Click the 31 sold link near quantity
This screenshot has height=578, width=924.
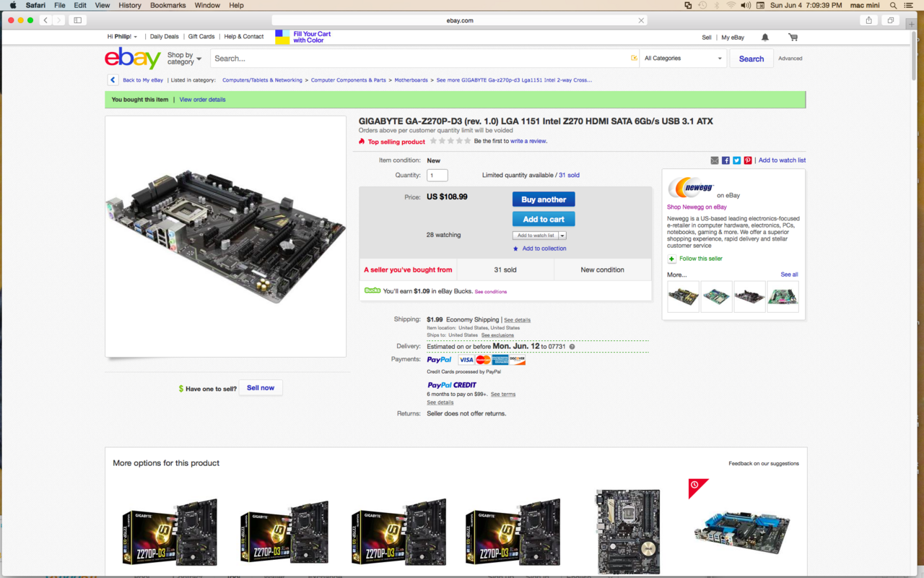[x=569, y=176]
